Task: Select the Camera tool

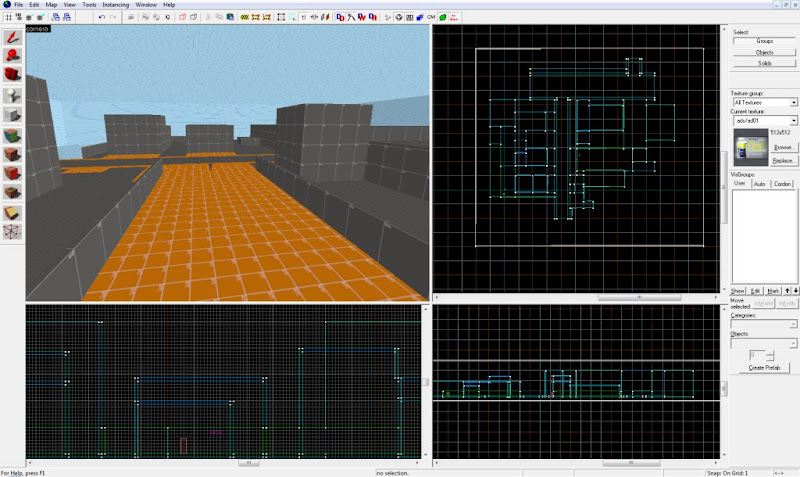Action: (12, 74)
